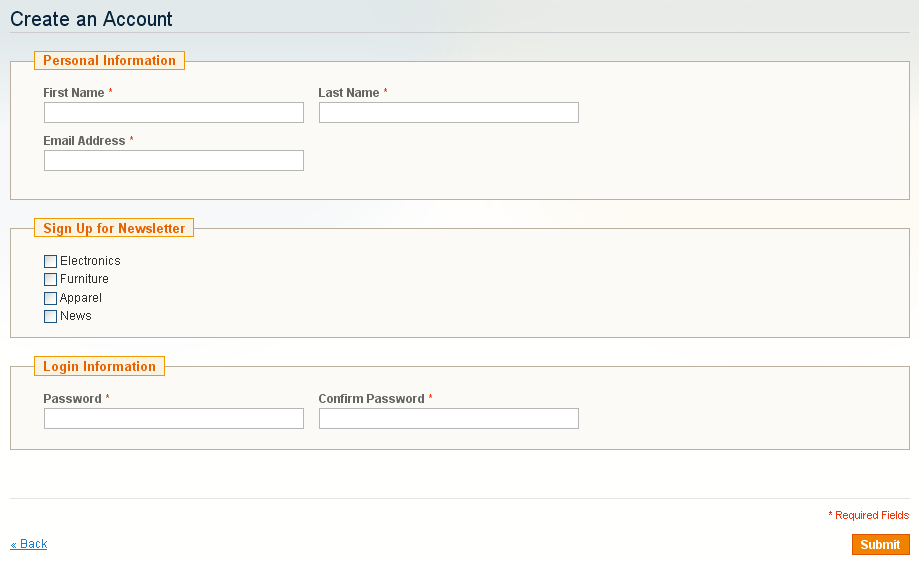Focus the Confirm Password text box
Screen dimensions: 919x564
coord(448,419)
